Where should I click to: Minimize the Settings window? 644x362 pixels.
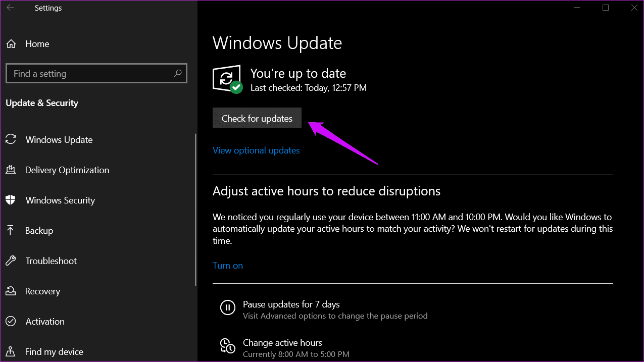[x=577, y=8]
